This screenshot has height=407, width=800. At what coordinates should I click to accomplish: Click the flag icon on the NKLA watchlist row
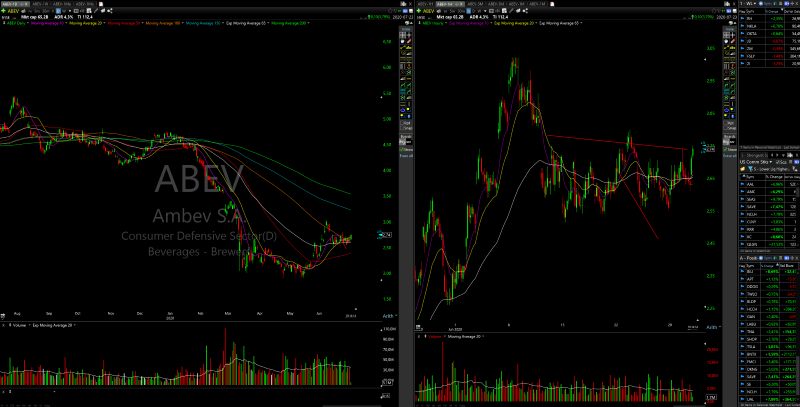[x=742, y=26]
